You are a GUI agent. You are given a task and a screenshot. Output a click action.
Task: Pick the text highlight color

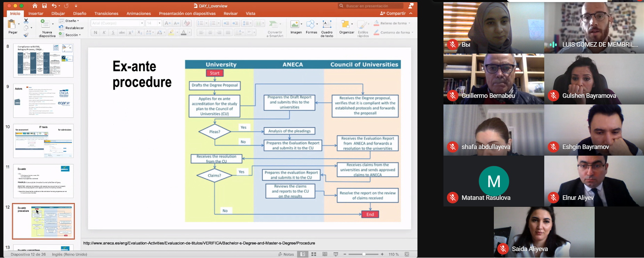171,32
